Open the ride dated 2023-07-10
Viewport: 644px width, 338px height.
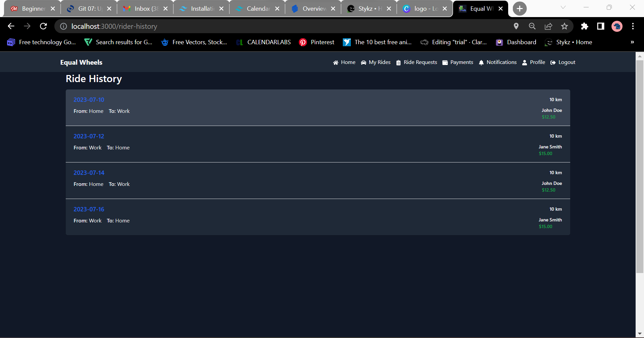(89, 100)
